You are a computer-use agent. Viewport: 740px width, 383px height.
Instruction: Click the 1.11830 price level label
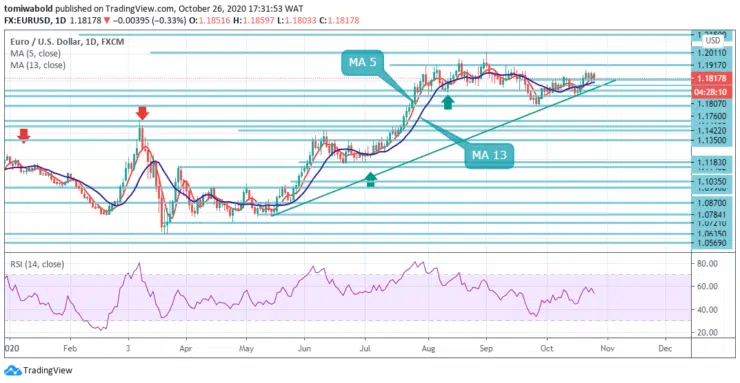pos(713,162)
